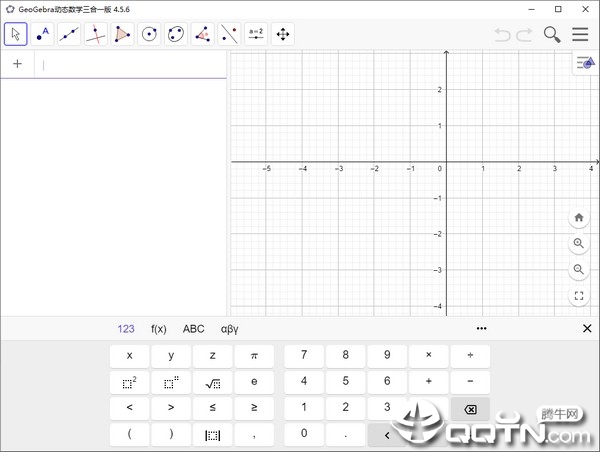This screenshot has height=452, width=600.
Task: Tap the division ÷ key
Action: coord(470,356)
